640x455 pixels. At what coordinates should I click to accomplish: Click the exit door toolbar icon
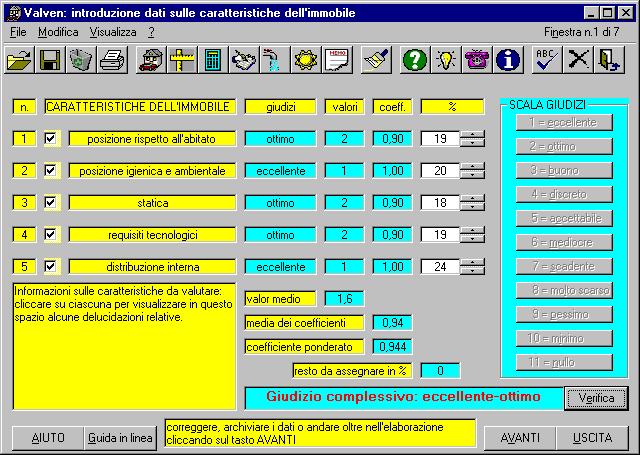pos(608,60)
